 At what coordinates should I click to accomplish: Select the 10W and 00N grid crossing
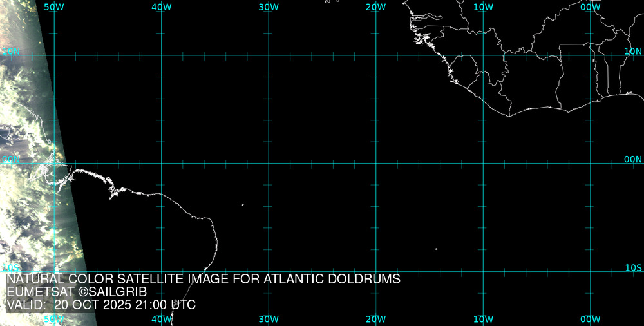click(484, 163)
